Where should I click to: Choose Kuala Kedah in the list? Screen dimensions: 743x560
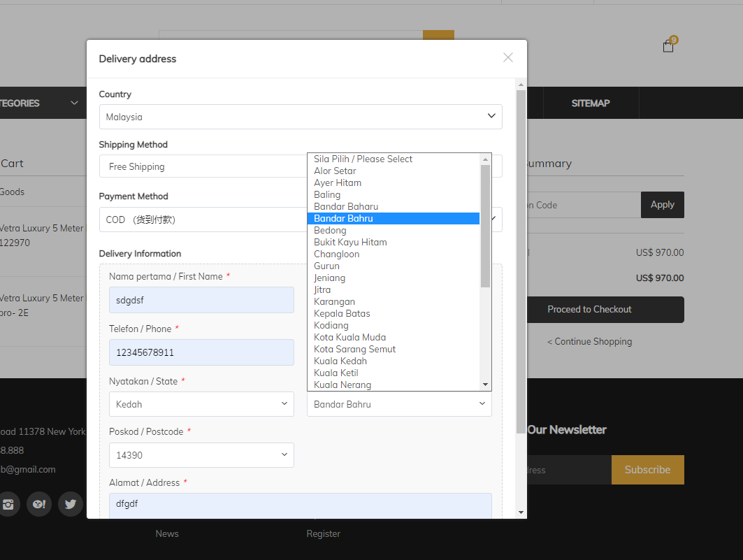point(340,361)
